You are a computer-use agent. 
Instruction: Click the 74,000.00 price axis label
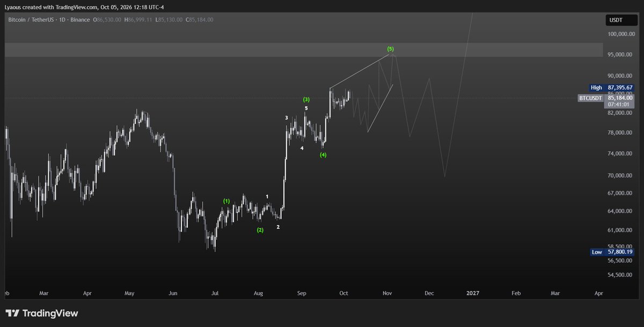(621, 154)
